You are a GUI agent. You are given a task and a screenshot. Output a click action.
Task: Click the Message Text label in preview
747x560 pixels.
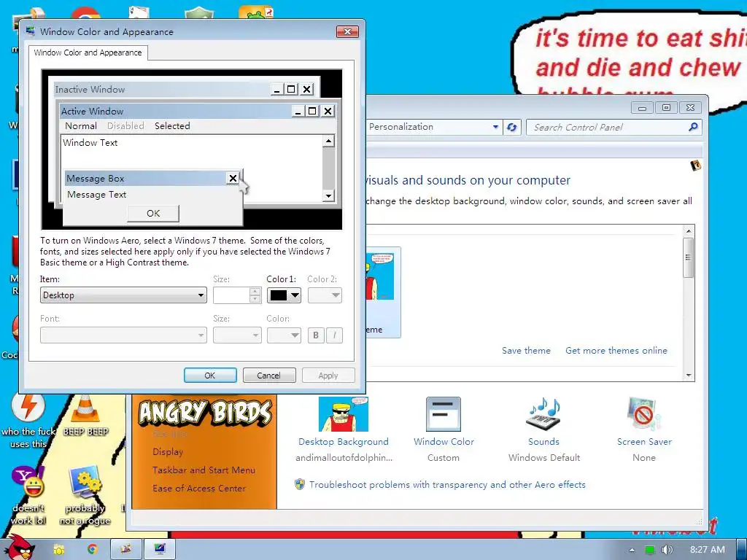[x=97, y=194]
